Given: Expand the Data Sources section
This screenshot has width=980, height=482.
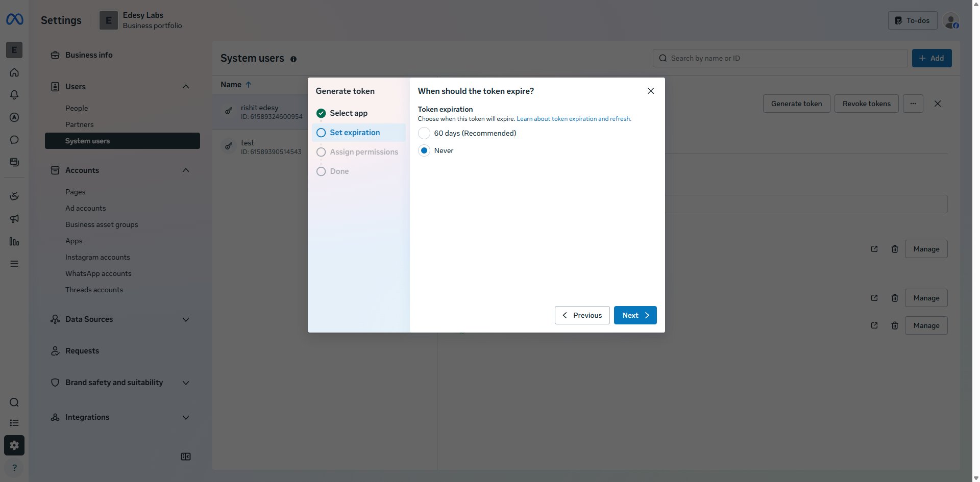Looking at the screenshot, I should pyautogui.click(x=186, y=319).
